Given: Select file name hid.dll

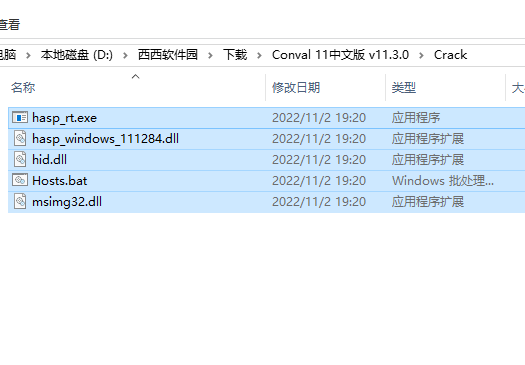Looking at the screenshot, I should point(50,160).
